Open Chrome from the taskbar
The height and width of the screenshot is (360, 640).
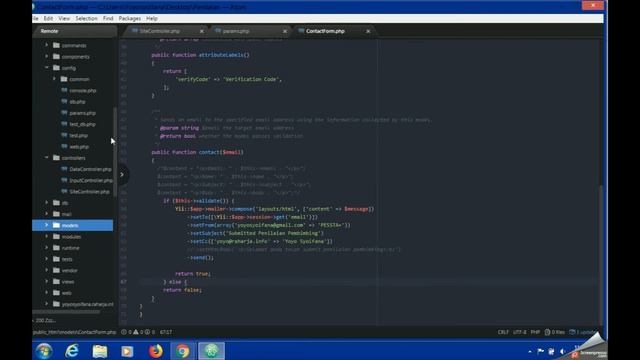[182, 351]
